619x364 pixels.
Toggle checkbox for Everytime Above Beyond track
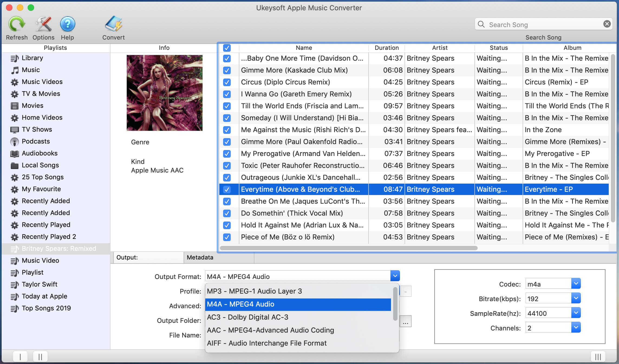coord(227,189)
